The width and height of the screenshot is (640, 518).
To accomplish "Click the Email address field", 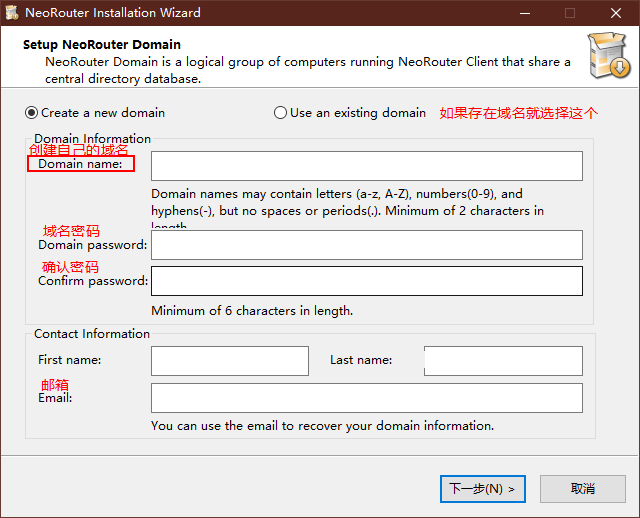I will pos(367,398).
